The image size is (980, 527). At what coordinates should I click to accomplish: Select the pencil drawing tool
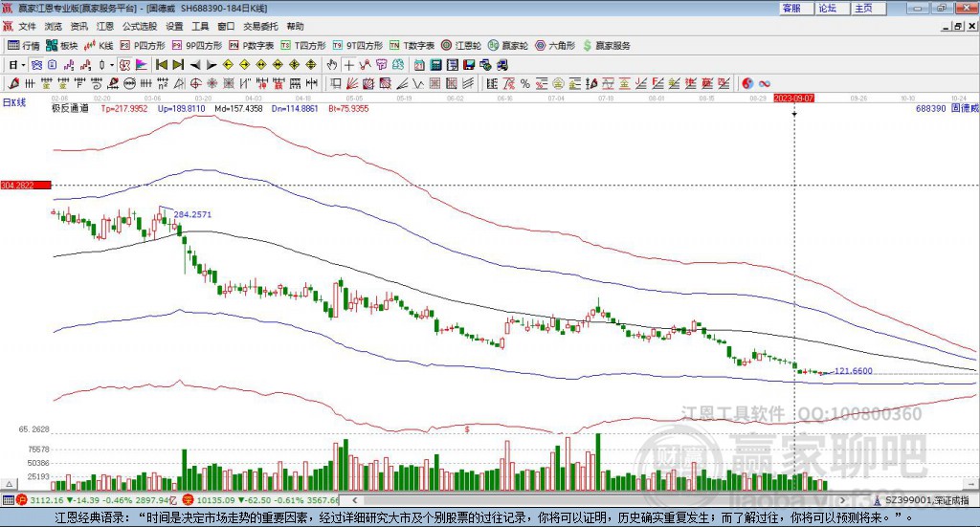(13, 83)
